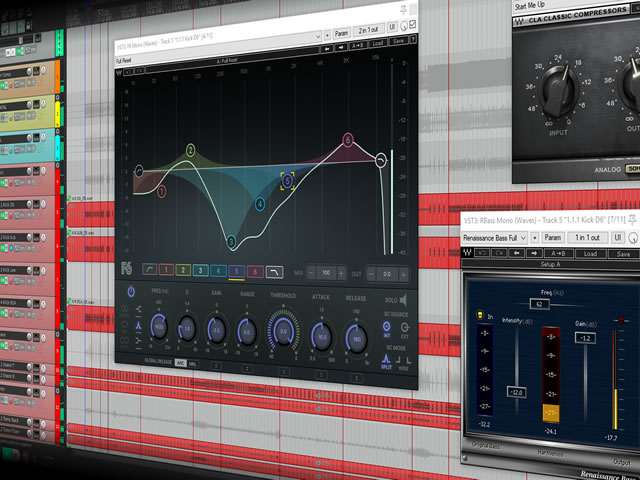
Task: Select EXT sidechain source in F6
Action: (x=404, y=329)
